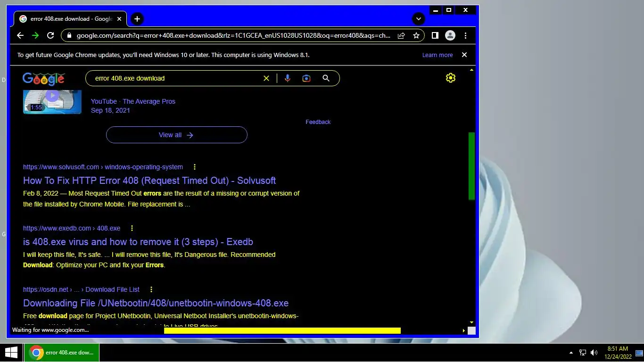Viewport: 644px width, 362px height.
Task: Open the tab search dropdown arrow
Action: pos(418,19)
